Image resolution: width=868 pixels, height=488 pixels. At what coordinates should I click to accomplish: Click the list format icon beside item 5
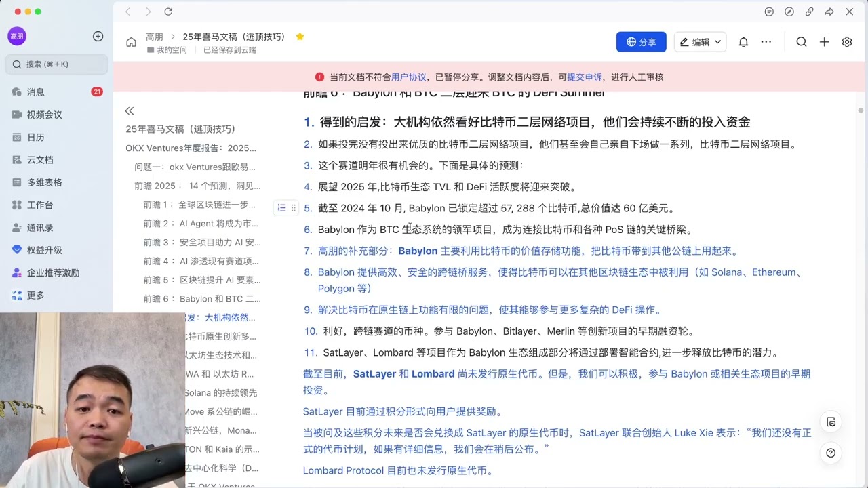tap(282, 208)
